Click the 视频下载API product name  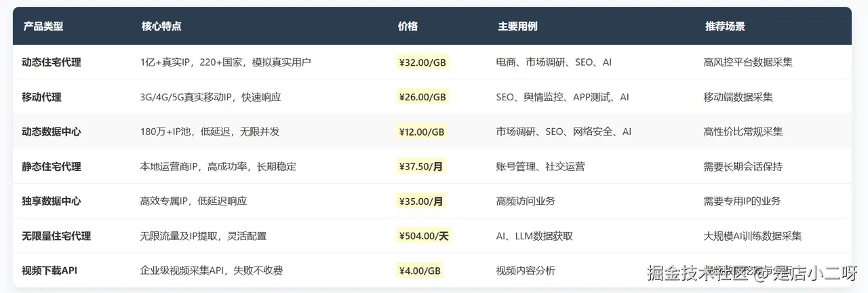(x=50, y=271)
